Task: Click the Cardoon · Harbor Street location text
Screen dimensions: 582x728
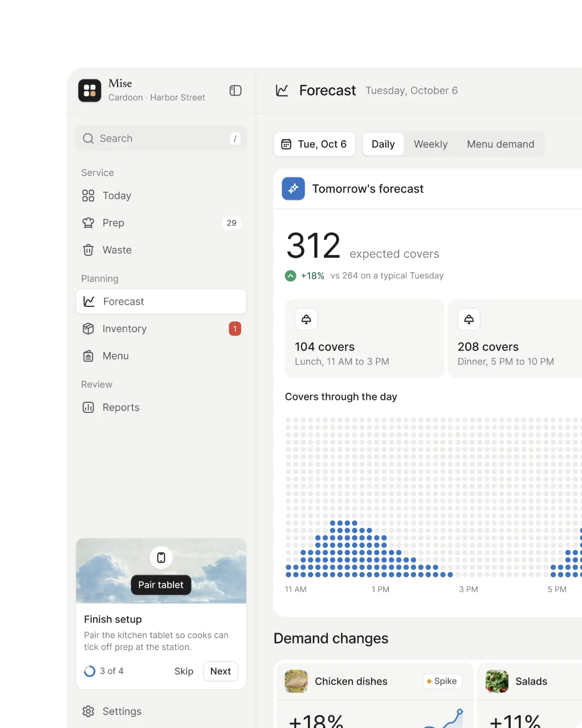Action: tap(157, 98)
